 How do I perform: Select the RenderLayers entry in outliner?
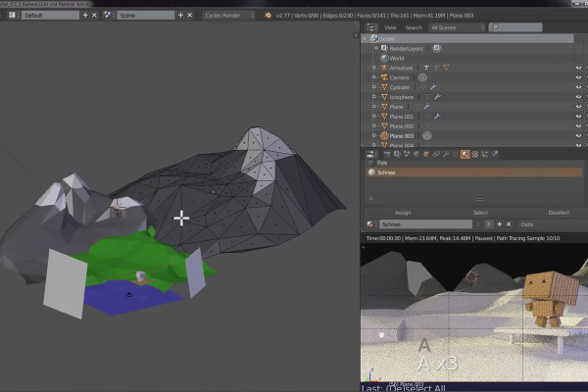[x=406, y=48]
